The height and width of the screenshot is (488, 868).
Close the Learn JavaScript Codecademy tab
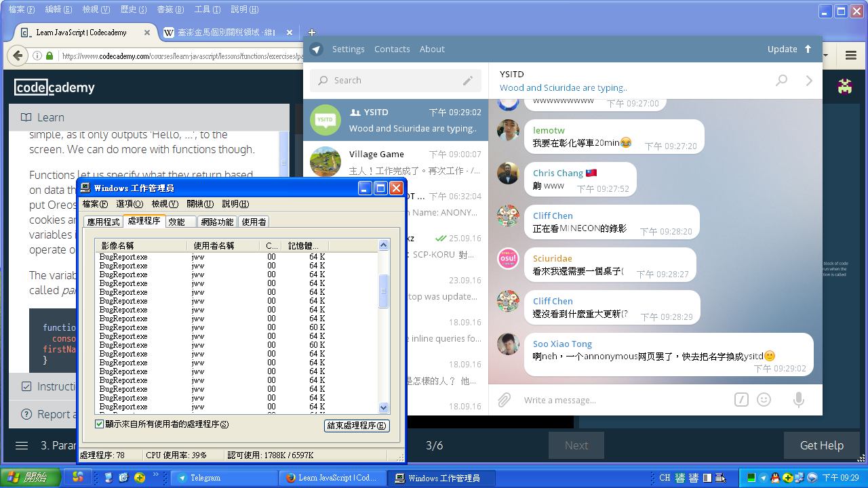pos(147,32)
